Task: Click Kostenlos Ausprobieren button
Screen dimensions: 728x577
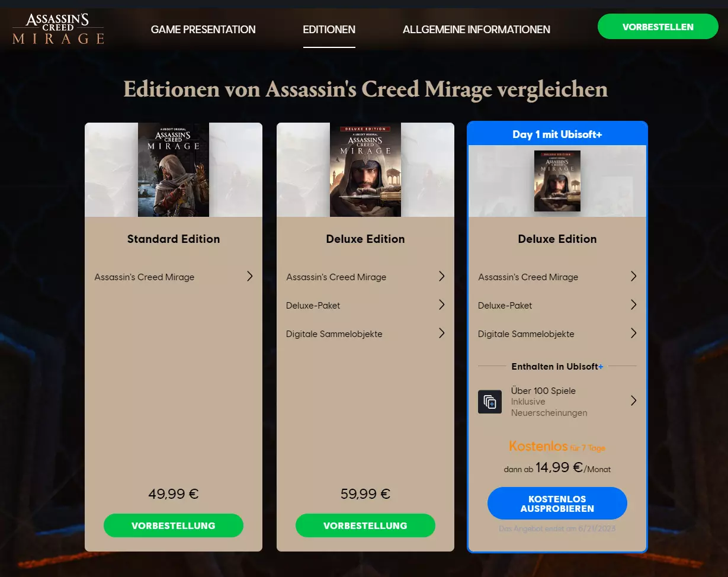Action: (x=557, y=504)
